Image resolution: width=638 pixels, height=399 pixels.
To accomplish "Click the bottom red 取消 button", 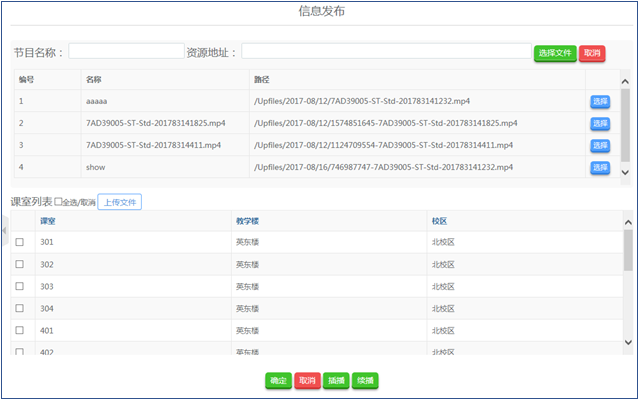I will [307, 381].
